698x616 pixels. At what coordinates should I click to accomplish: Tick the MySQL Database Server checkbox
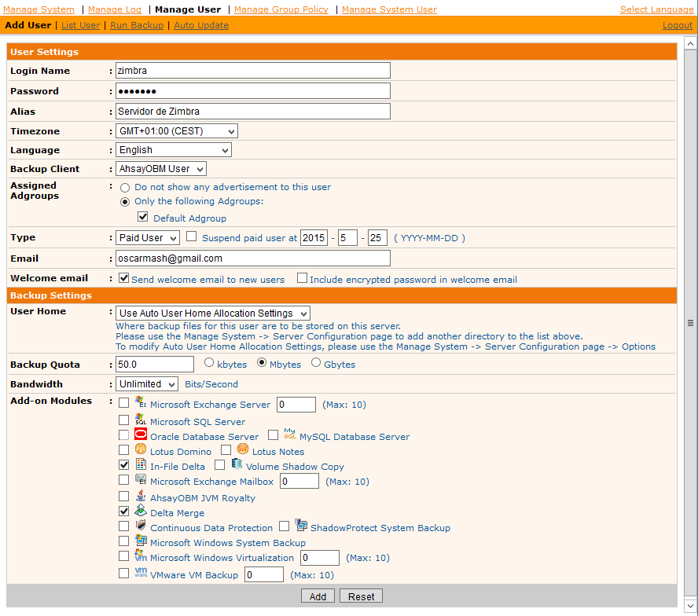[x=273, y=434]
